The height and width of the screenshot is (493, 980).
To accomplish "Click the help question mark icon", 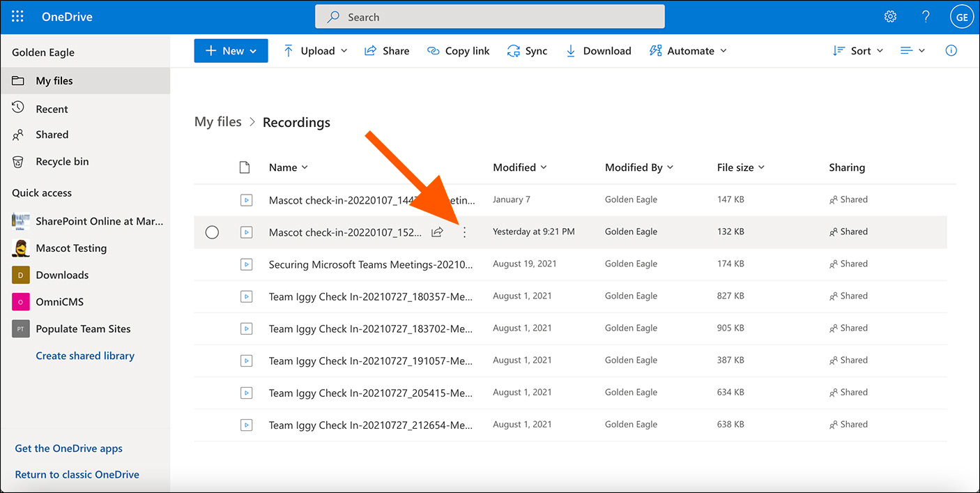I will 926,17.
